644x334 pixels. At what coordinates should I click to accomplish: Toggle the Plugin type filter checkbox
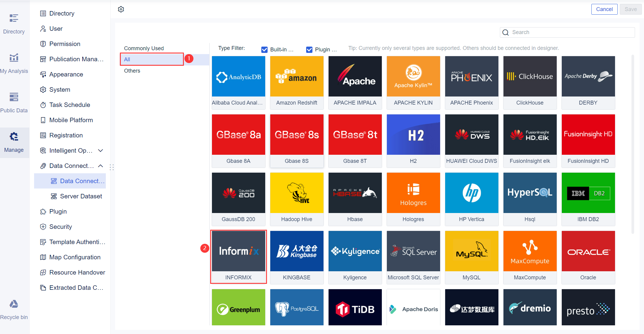[x=309, y=50]
